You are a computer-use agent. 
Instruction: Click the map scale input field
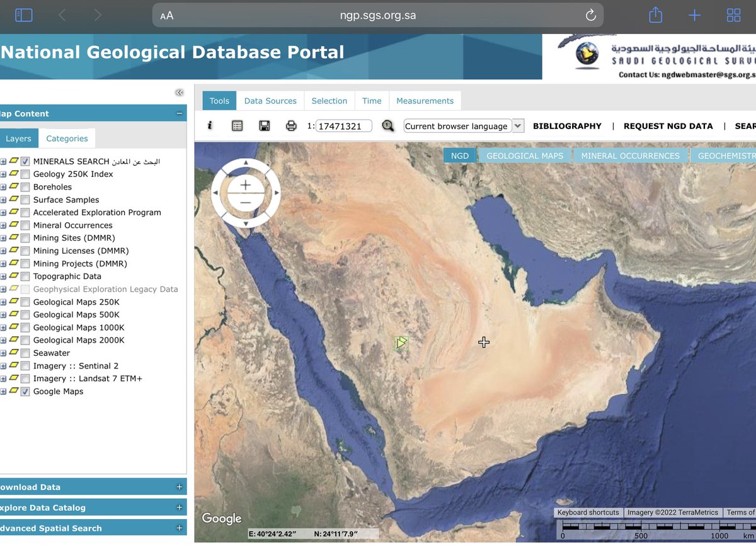(x=344, y=126)
